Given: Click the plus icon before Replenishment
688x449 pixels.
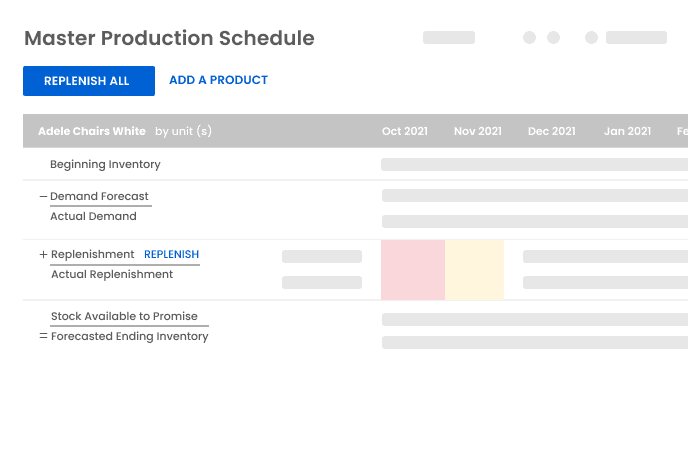Looking at the screenshot, I should click(43, 255).
